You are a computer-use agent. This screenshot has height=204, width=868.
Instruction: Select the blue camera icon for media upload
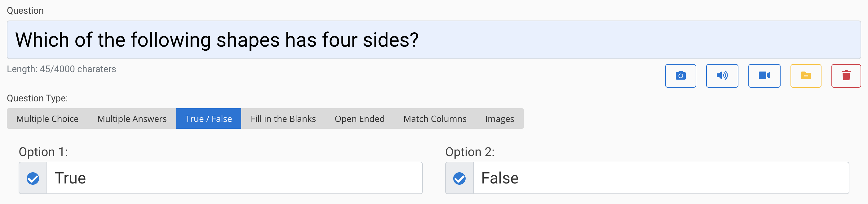point(681,76)
